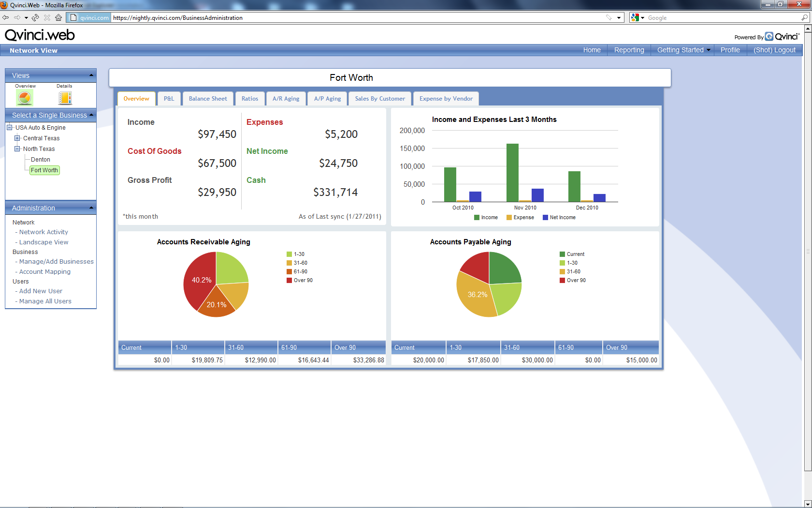Click the Stop loading X icon
This screenshot has height=508, width=812.
[x=47, y=17]
